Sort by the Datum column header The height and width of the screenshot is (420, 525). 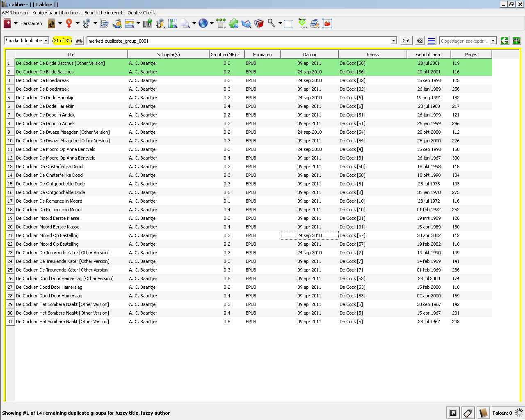[x=310, y=54]
